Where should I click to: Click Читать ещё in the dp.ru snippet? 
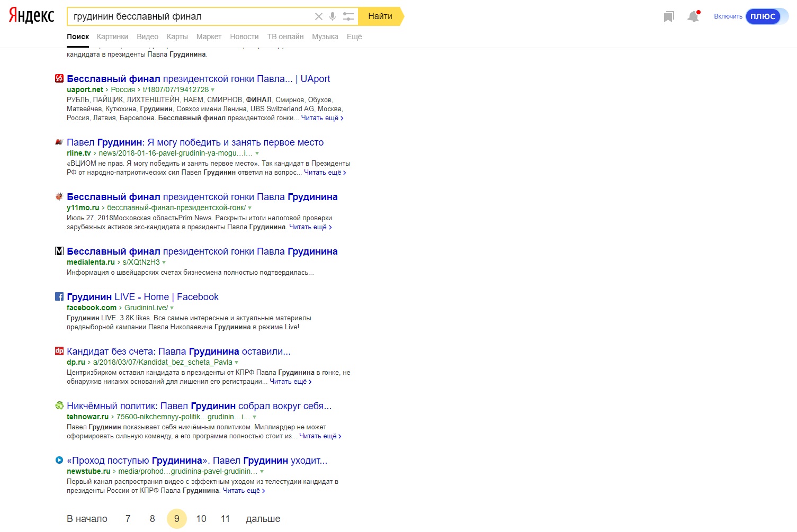(291, 382)
